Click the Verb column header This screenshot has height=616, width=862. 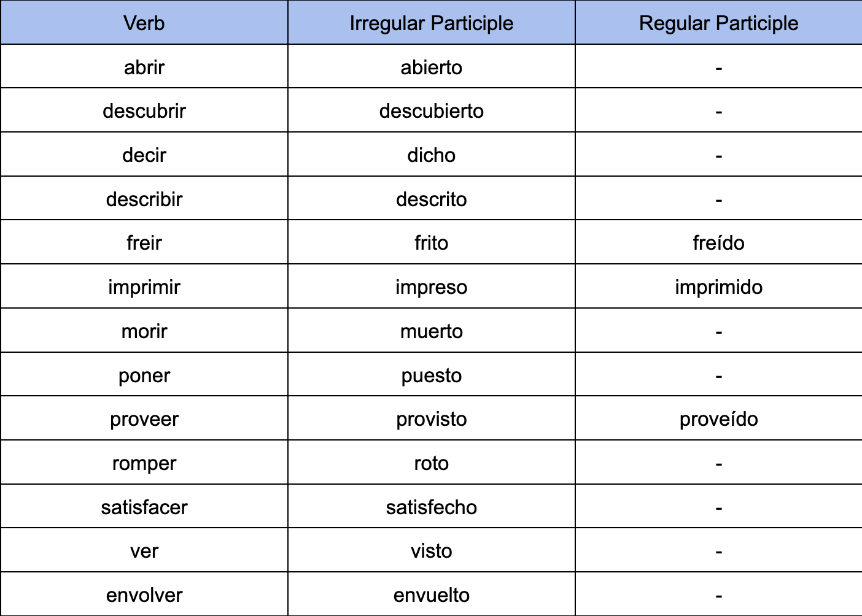tap(144, 23)
